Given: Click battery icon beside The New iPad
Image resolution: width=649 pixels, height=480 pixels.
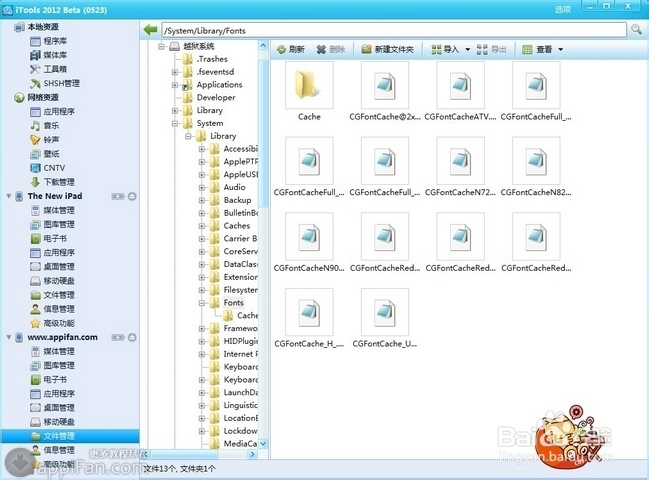Looking at the screenshot, I should pyautogui.click(x=118, y=196).
